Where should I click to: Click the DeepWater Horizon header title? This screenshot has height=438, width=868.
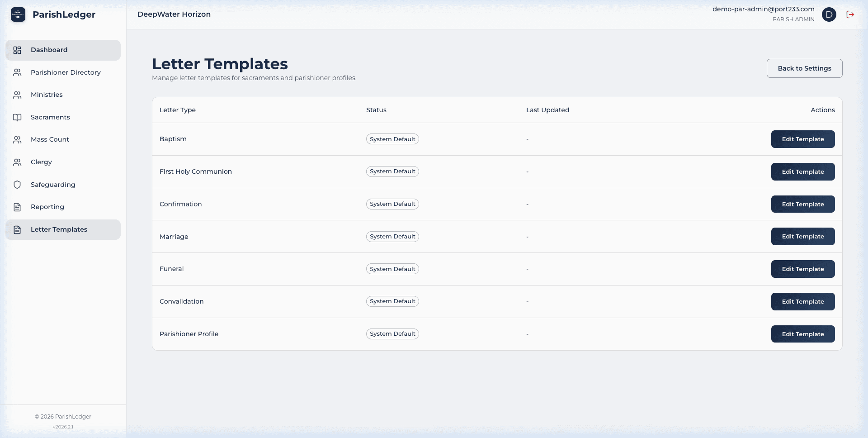click(x=174, y=14)
